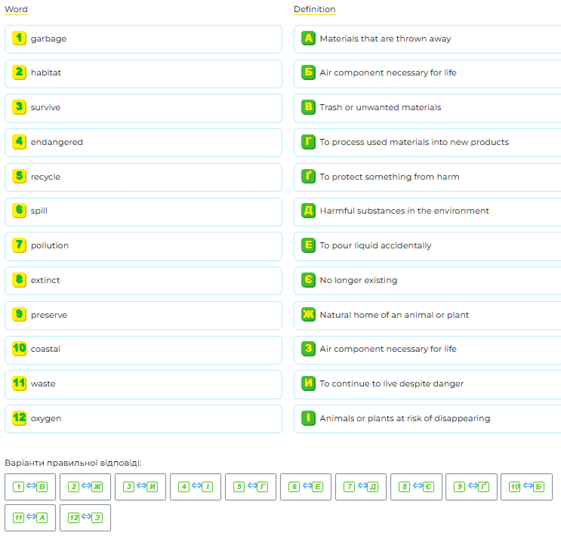561x542 pixels.
Task: Click the word 'recycle'
Action: tap(45, 177)
